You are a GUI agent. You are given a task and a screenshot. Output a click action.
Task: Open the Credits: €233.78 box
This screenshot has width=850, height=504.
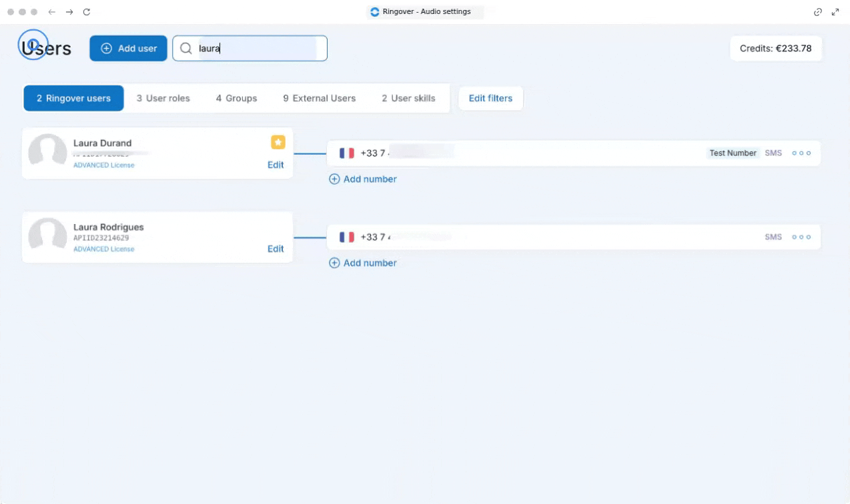776,49
